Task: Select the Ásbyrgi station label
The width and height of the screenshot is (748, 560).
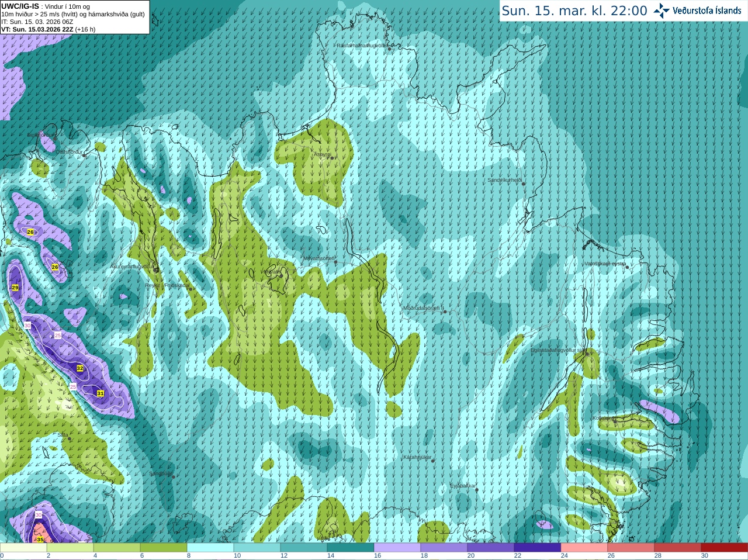Action: [322, 154]
